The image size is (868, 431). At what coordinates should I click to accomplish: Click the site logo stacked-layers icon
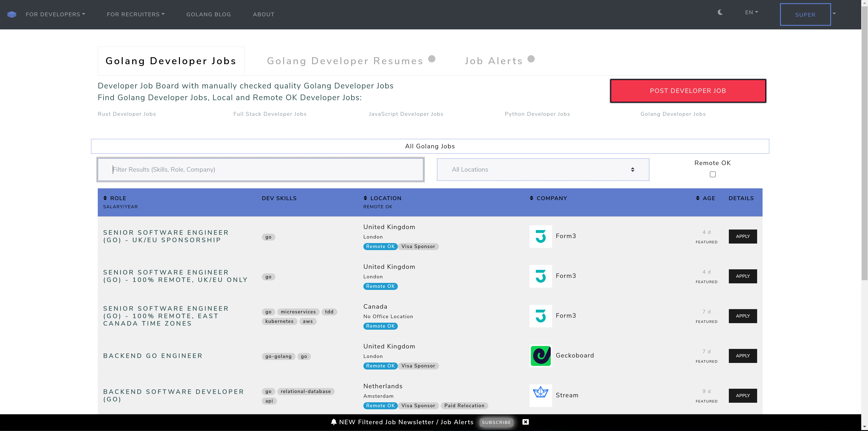coord(12,14)
